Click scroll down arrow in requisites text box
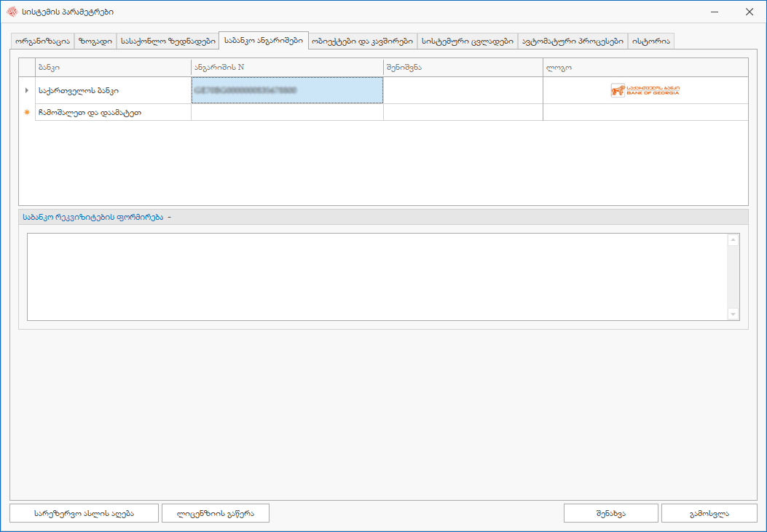 click(x=733, y=314)
